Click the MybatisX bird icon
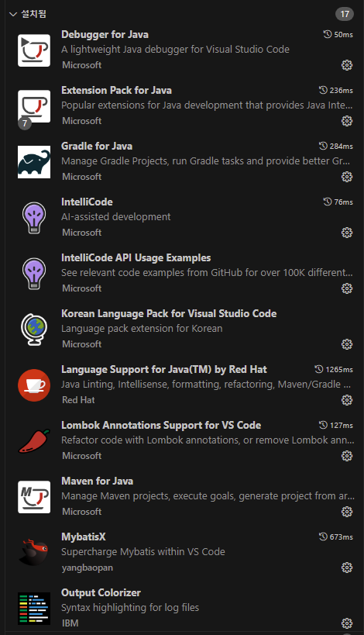Viewport: 364px width, 635px height. (34, 552)
